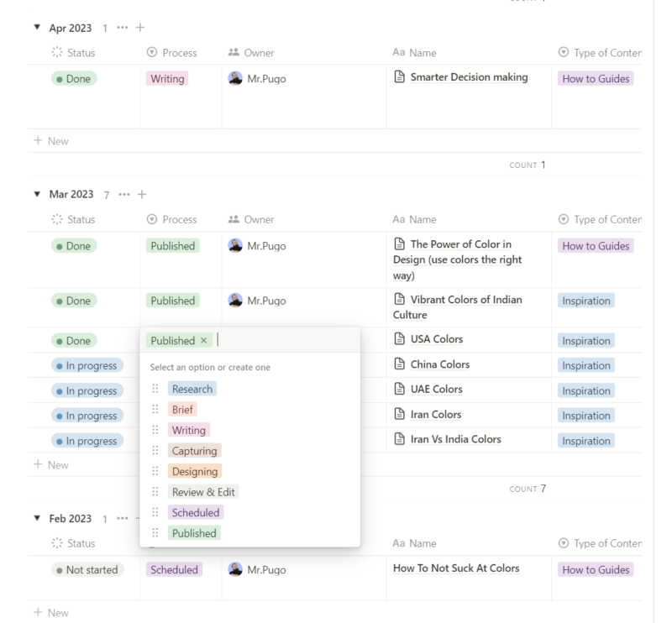Click the page icon beside Iran Vs India Colors
Image resolution: width=672 pixels, height=623 pixels.
(x=401, y=439)
